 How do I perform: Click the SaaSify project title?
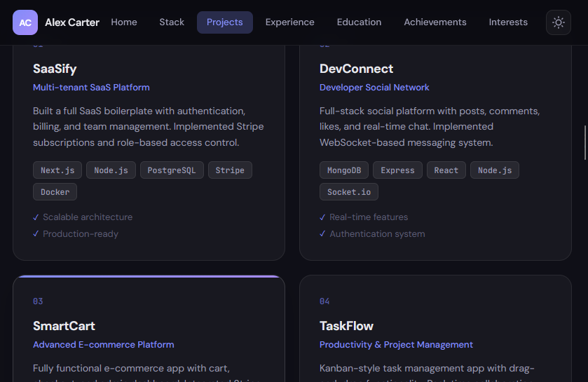tap(55, 69)
